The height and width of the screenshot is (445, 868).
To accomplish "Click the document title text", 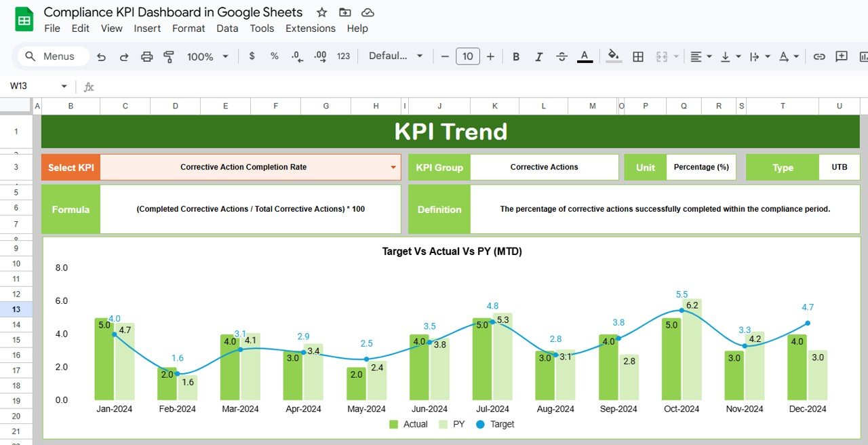I will pyautogui.click(x=173, y=12).
